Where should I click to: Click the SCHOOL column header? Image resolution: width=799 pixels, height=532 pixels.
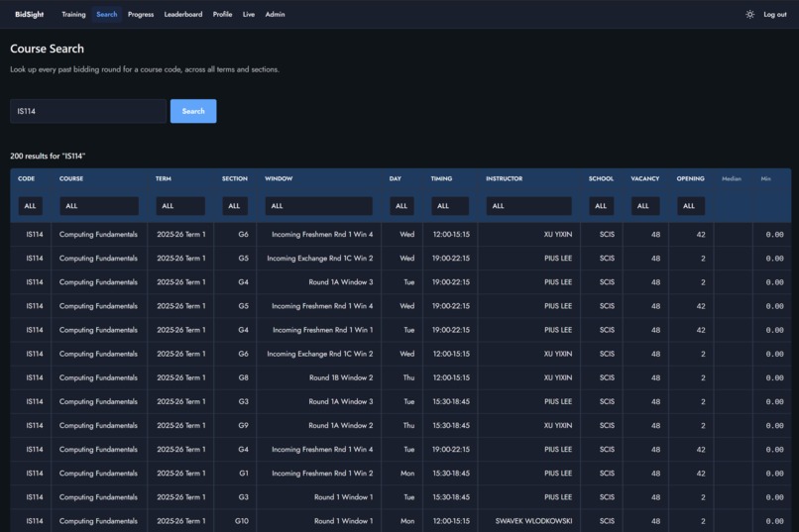point(601,178)
